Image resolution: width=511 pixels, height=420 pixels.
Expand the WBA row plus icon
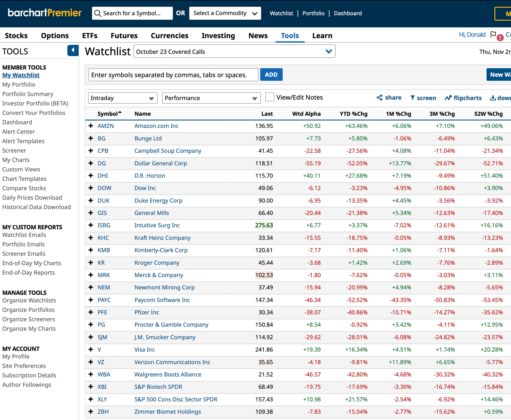pos(91,374)
